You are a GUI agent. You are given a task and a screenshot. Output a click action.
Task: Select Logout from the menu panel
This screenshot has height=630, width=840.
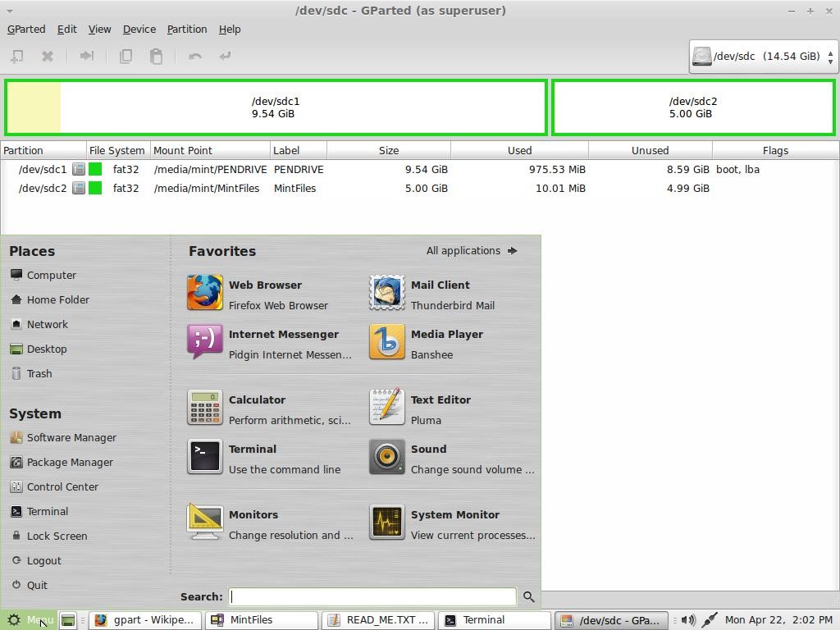click(45, 560)
